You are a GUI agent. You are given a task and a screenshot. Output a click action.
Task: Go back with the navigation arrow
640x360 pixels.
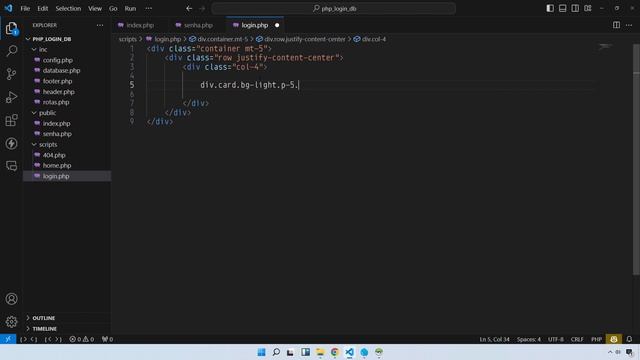coord(189,8)
